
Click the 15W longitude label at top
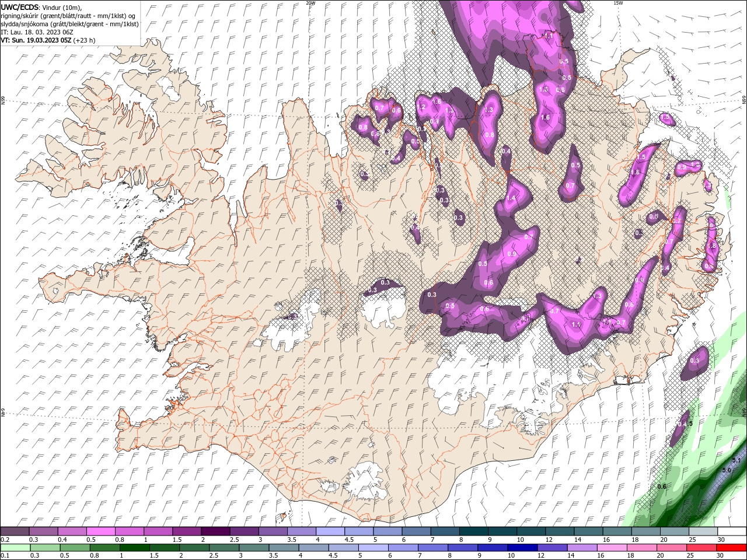coord(618,3)
